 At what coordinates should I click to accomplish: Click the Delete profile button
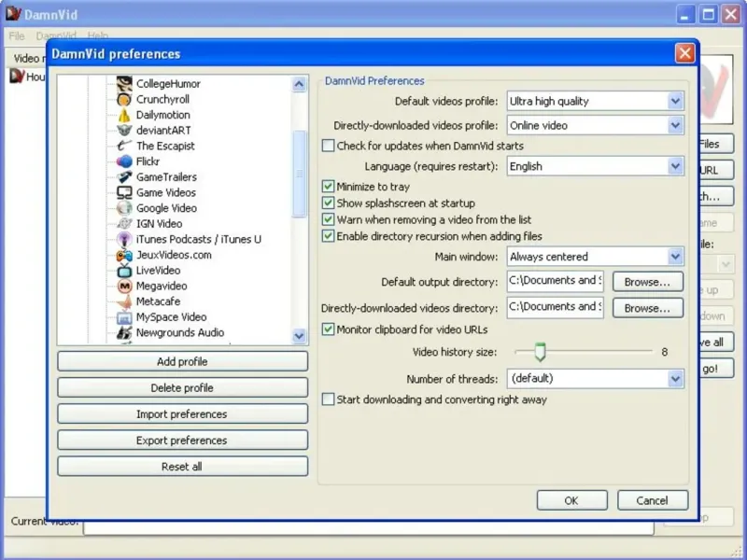[182, 387]
